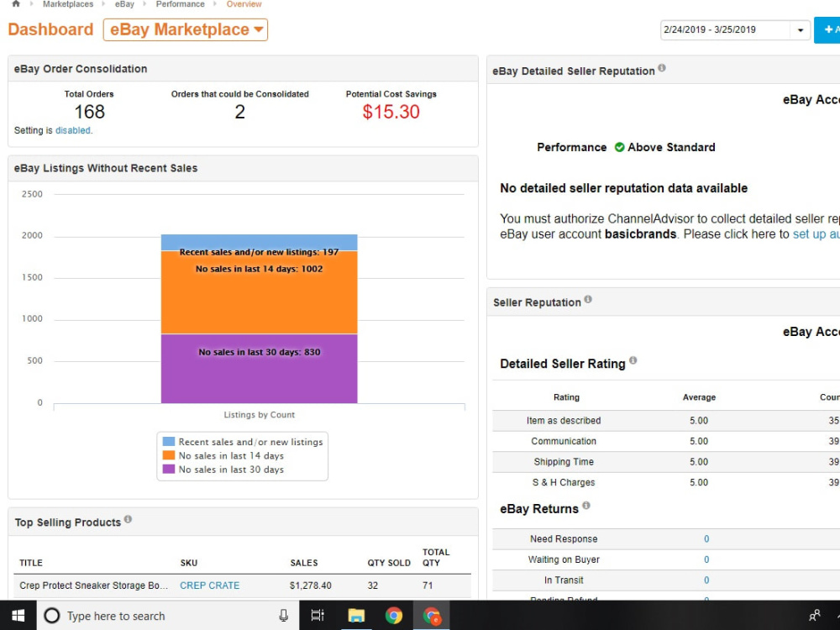Click the Communication rating row
The height and width of the screenshot is (630, 840).
666,442
